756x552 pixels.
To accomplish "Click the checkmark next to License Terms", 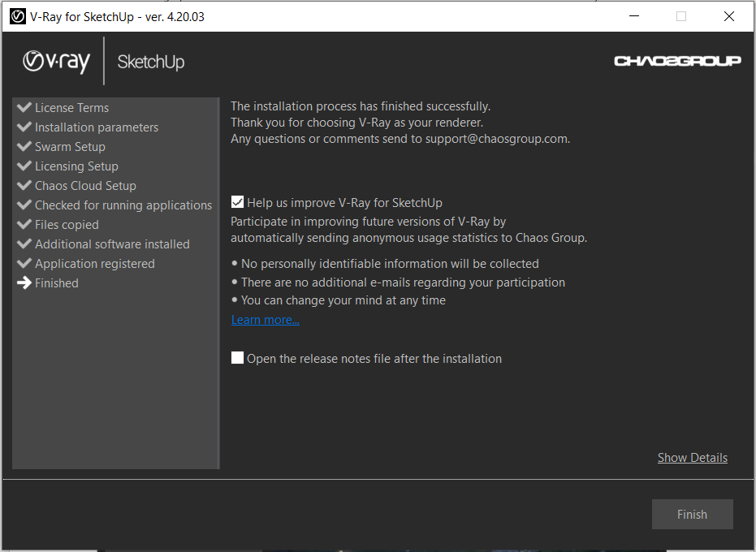I will click(x=24, y=107).
